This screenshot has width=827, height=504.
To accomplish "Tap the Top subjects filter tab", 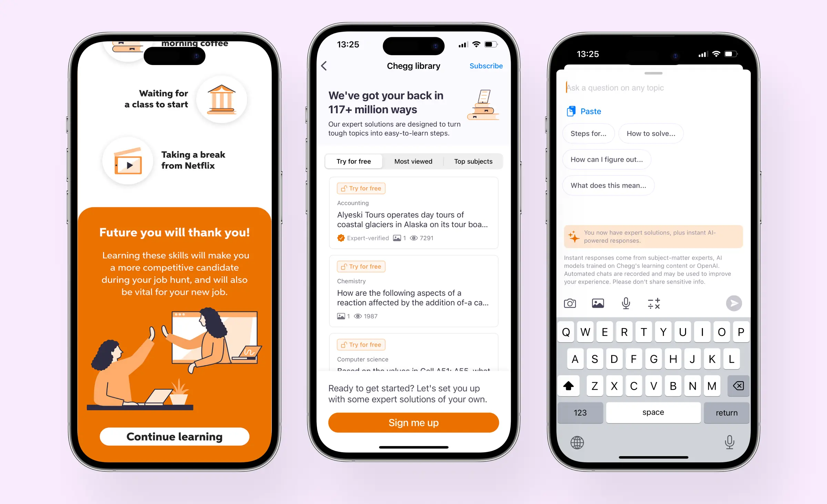I will 472,161.
